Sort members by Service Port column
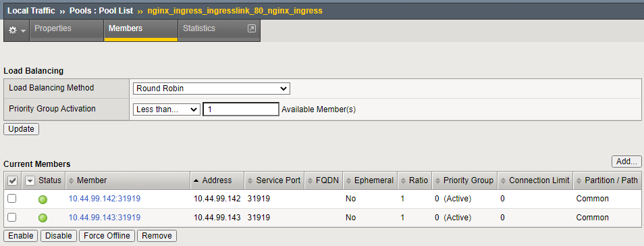 [274, 180]
